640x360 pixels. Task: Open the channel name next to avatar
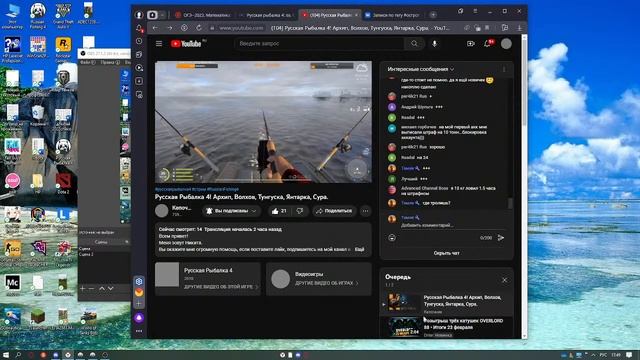pos(181,208)
